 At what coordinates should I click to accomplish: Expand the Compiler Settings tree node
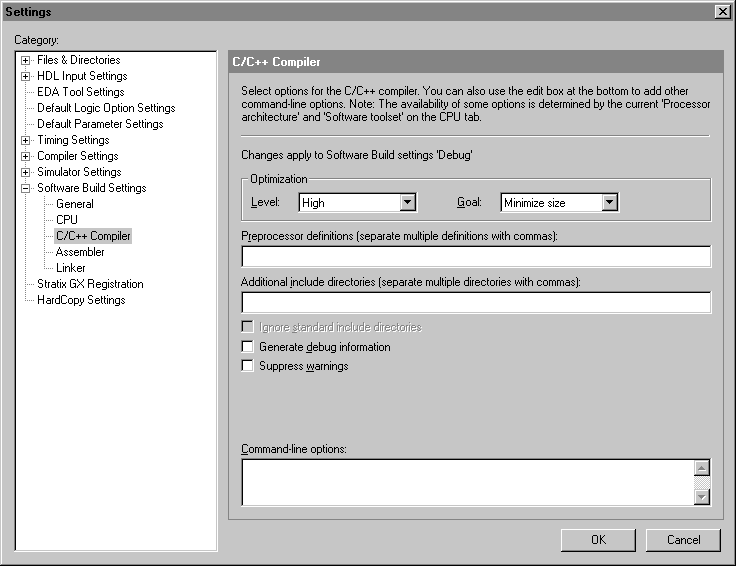[x=26, y=156]
